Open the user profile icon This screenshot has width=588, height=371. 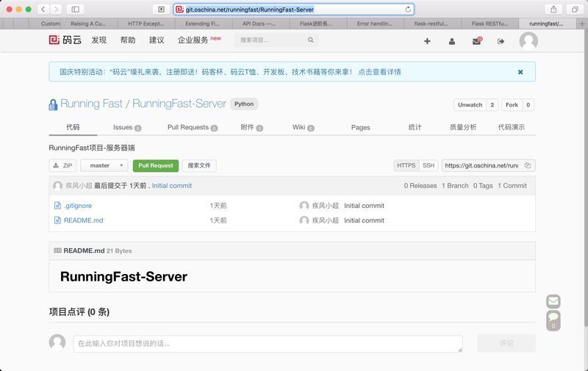click(452, 41)
